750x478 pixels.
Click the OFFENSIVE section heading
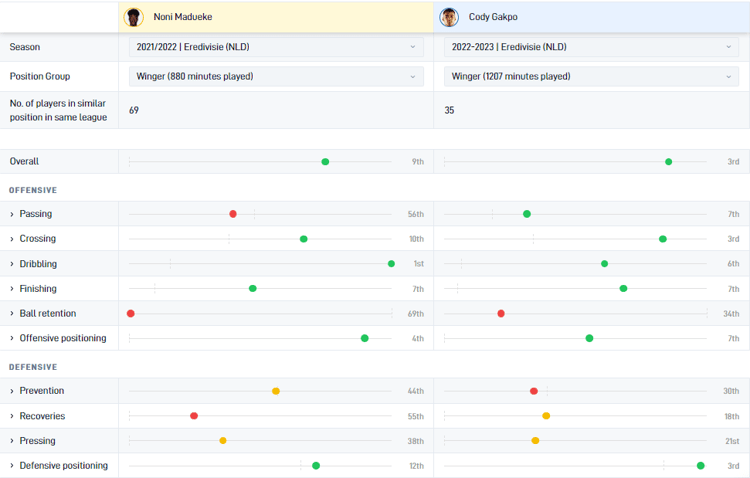pyautogui.click(x=33, y=190)
